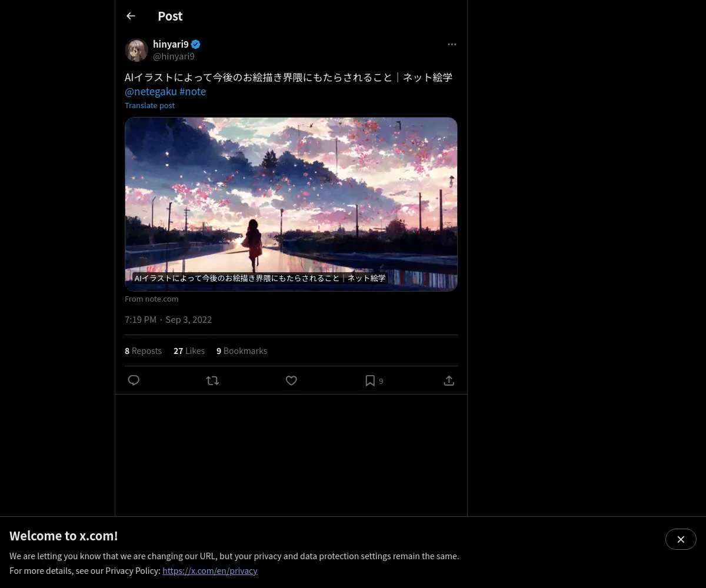Click the From note.com source label
This screenshot has width=706, height=588.
pyautogui.click(x=151, y=299)
